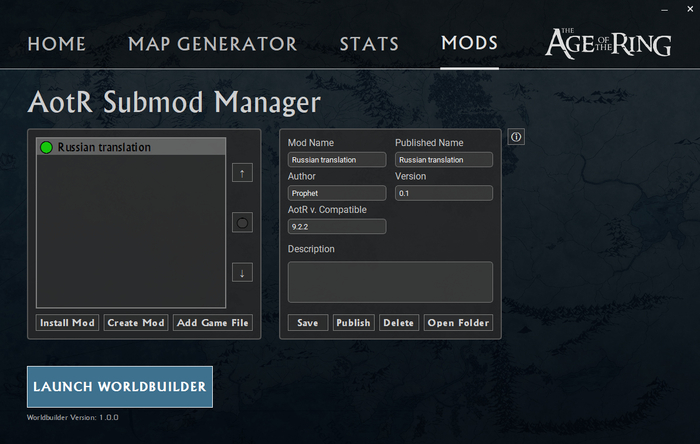Click the info icon beside mod details
The height and width of the screenshot is (444, 700).
(516, 137)
